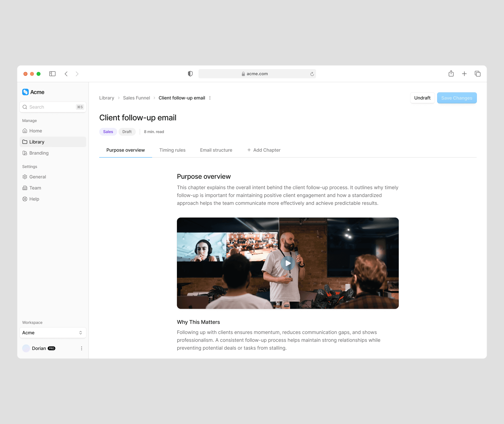This screenshot has height=424, width=504.
Task: Open the browser share icon
Action: tap(451, 74)
